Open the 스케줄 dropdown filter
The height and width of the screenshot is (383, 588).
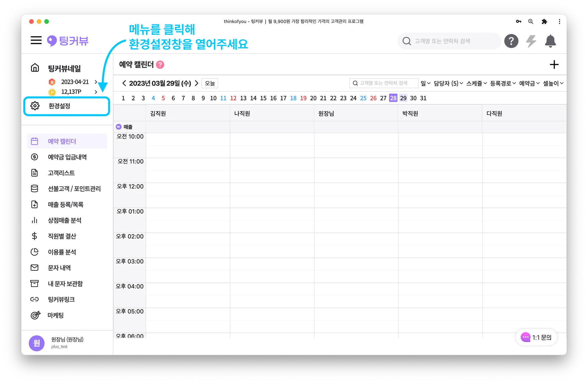[x=476, y=83]
